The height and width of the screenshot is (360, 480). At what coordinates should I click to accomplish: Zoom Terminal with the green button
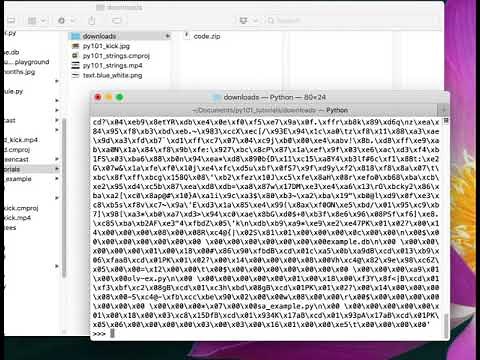coord(120,97)
